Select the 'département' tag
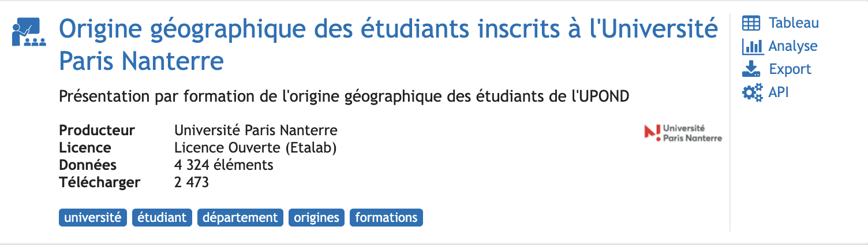The width and height of the screenshot is (868, 245). click(x=240, y=218)
